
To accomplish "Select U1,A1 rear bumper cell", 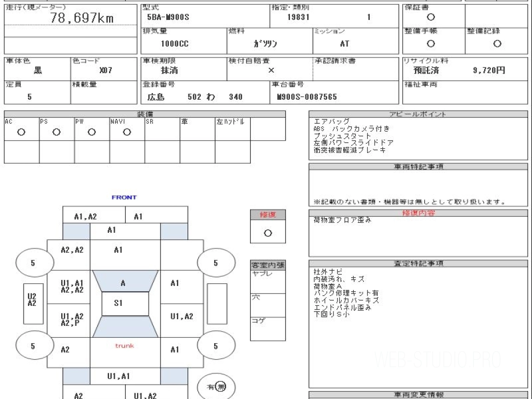I will (125, 376).
